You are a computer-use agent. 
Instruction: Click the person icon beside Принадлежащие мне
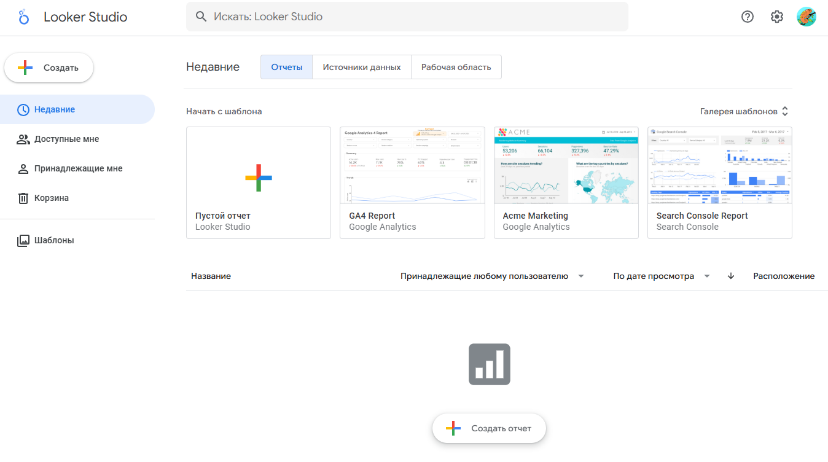tap(23, 169)
